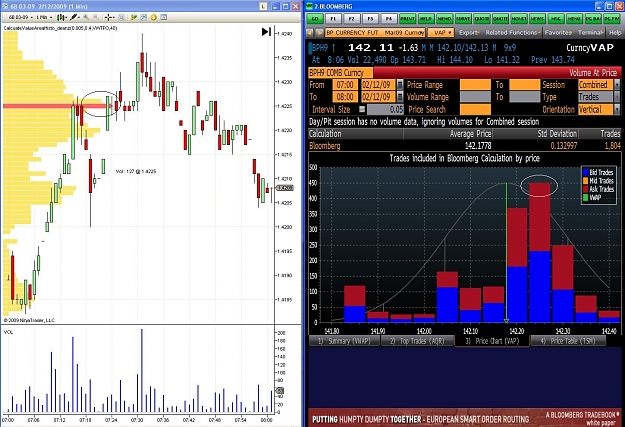Screen dimensions: 625x427
Task: Open Favorites menu in Bloomberg
Action: pyautogui.click(x=558, y=33)
